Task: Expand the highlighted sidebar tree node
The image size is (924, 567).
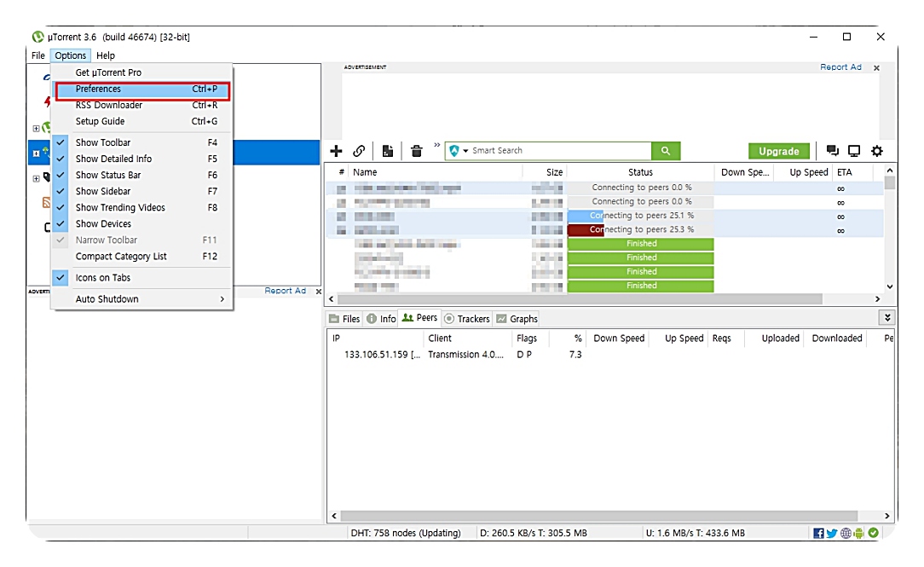Action: click(36, 153)
